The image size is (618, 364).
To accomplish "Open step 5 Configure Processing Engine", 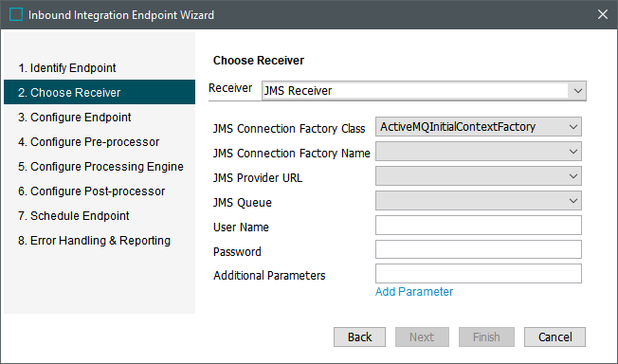I will tap(100, 167).
